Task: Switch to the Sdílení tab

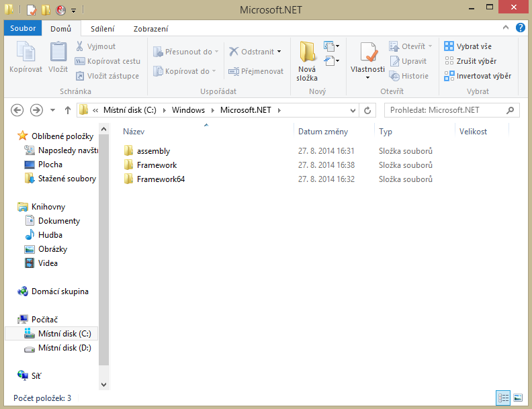Action: [103, 29]
